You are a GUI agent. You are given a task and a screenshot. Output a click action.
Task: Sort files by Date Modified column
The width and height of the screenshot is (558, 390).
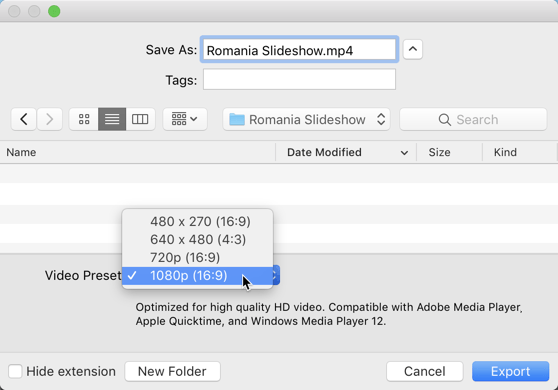pyautogui.click(x=346, y=152)
